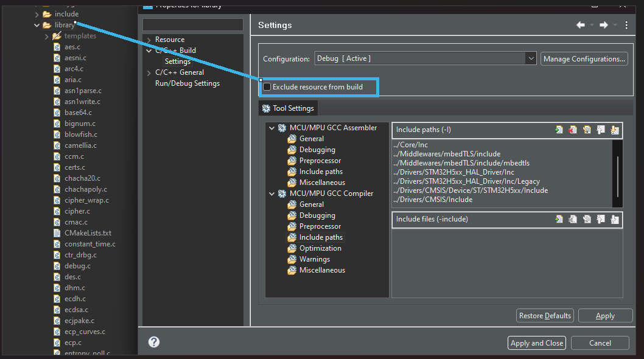Open the Help question mark icon
Image resolution: width=644 pixels, height=359 pixels.
[153, 342]
